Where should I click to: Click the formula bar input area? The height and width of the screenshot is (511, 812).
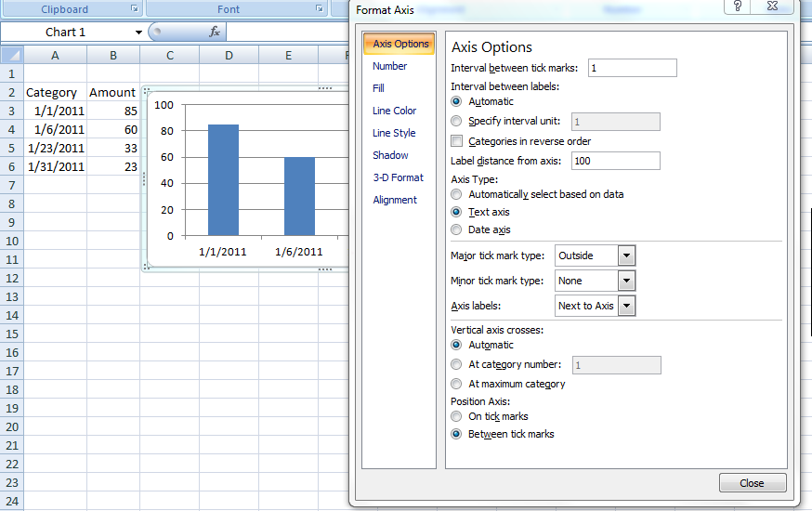tap(287, 33)
